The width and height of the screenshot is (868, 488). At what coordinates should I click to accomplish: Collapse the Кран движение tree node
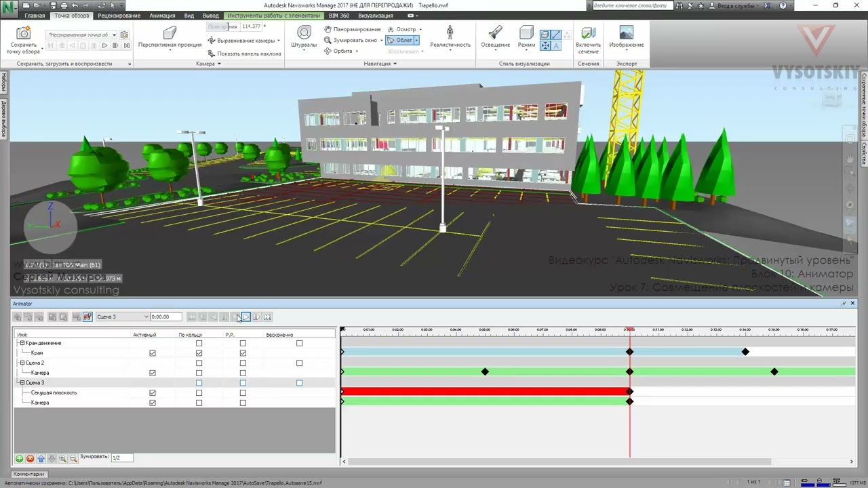click(x=22, y=343)
